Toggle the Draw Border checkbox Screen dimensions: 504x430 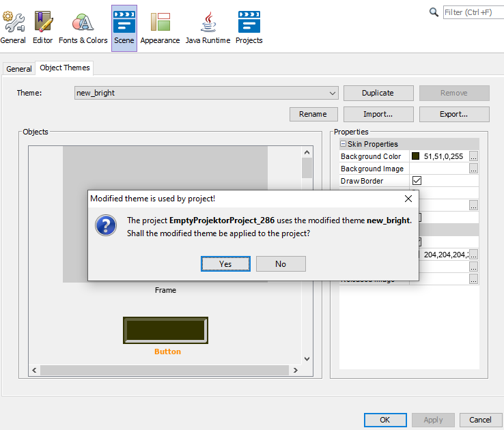[417, 181]
